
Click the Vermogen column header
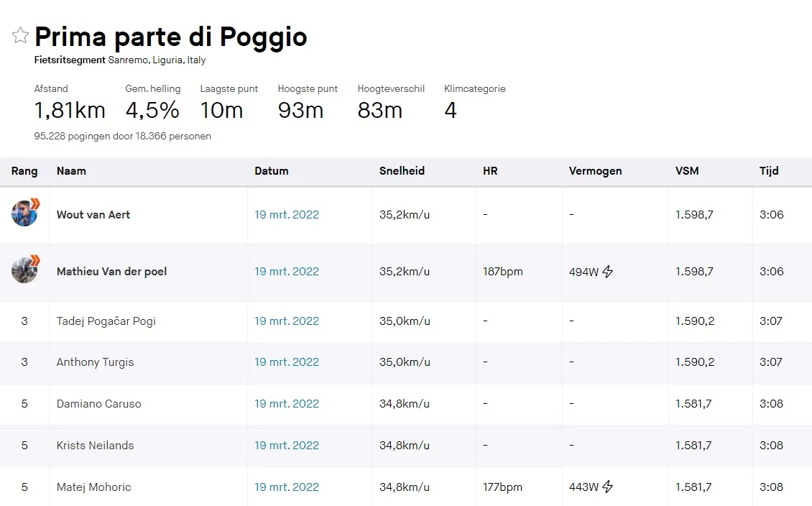595,171
